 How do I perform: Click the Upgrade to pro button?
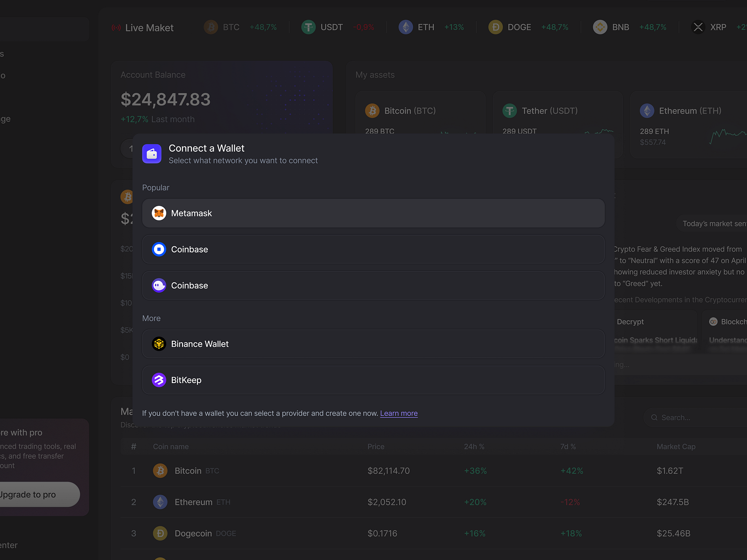(28, 494)
